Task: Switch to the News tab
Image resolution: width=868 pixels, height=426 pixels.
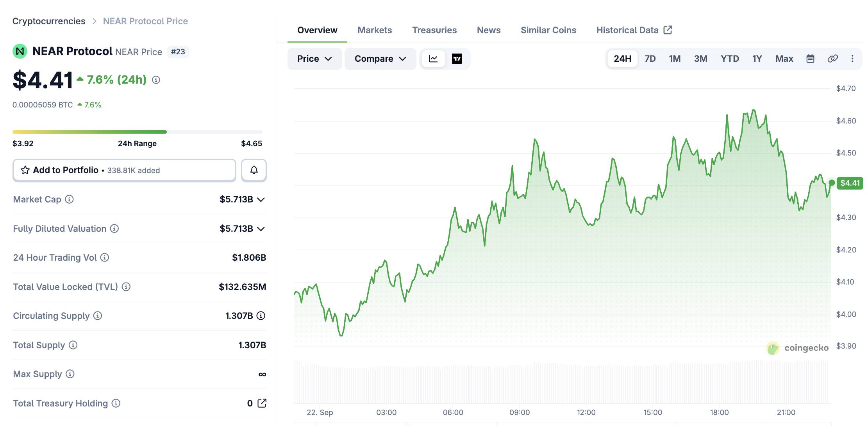Action: tap(489, 30)
